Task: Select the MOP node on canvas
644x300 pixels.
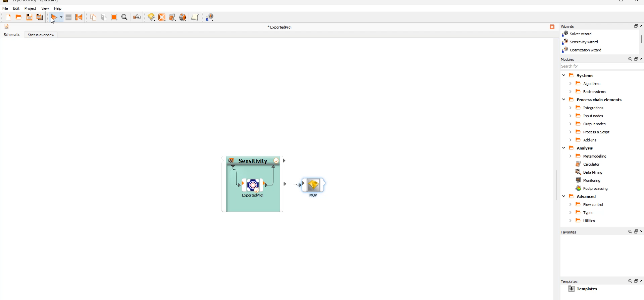Action: [313, 185]
